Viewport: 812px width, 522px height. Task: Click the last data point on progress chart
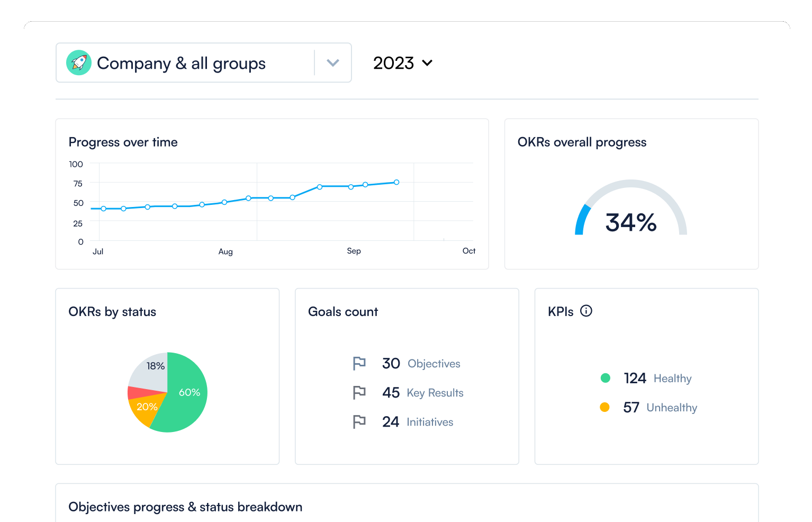(396, 182)
